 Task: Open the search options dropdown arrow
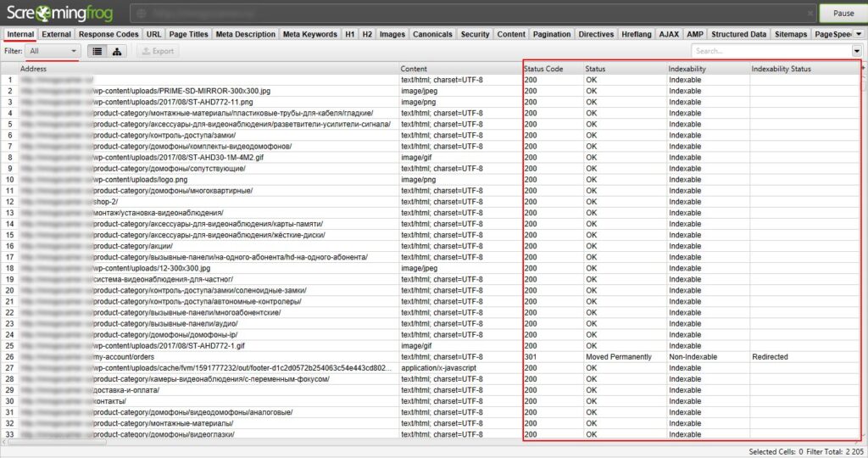coord(856,51)
